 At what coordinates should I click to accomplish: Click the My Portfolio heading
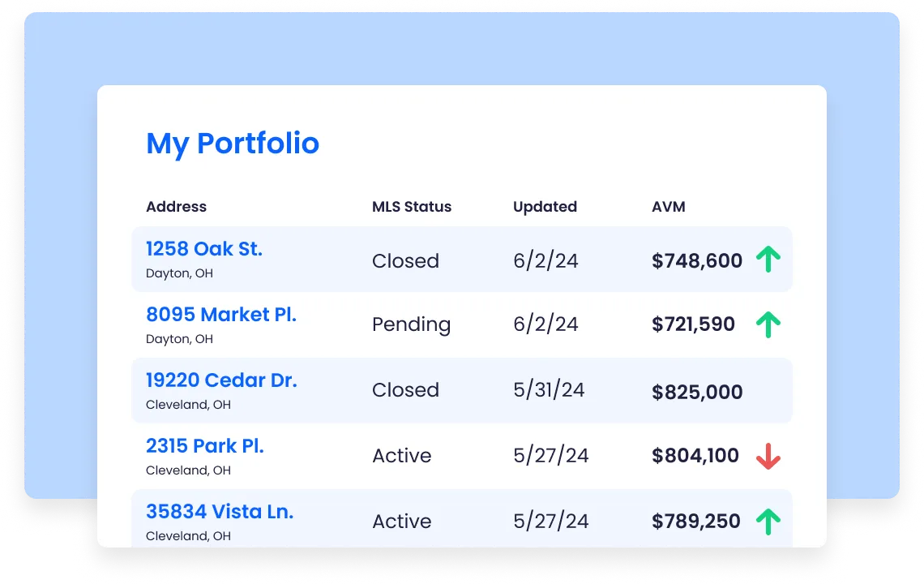[233, 144]
